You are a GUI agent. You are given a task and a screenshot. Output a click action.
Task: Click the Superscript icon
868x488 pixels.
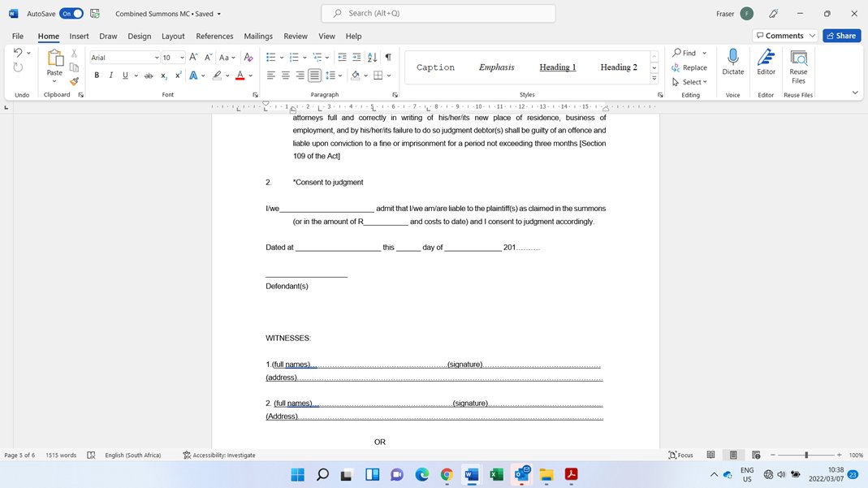(179, 76)
